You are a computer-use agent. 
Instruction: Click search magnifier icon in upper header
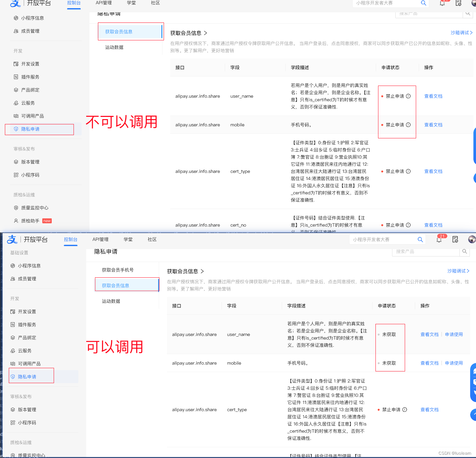click(x=423, y=3)
